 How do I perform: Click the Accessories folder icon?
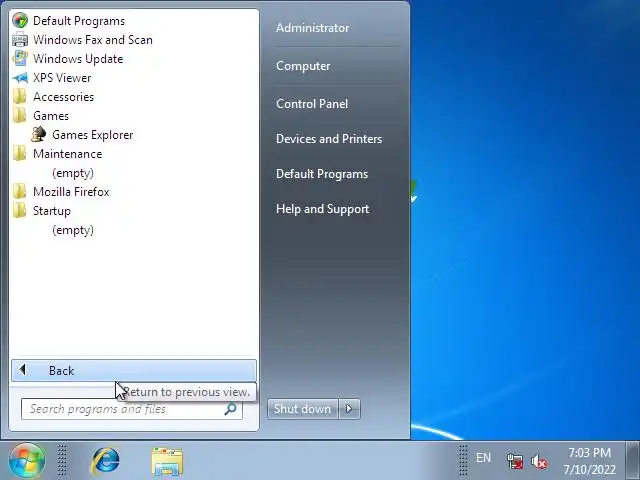click(19, 97)
